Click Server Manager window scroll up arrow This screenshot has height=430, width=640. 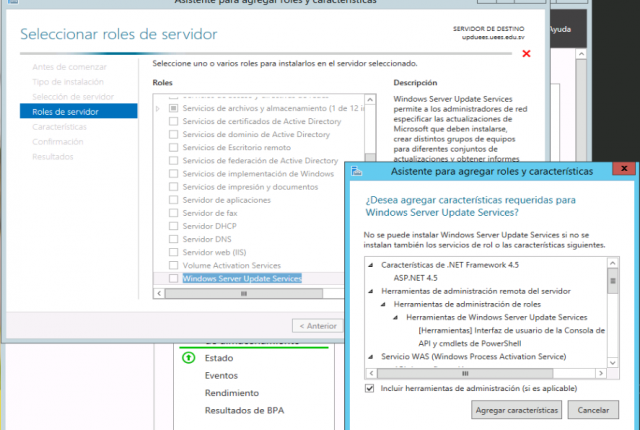click(x=581, y=54)
